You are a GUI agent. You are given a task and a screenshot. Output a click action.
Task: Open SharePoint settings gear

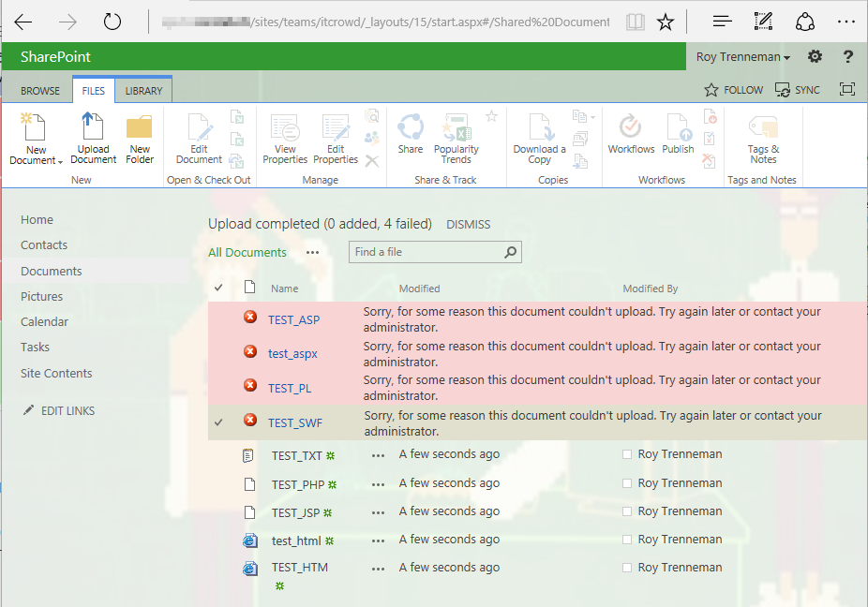[x=815, y=56]
